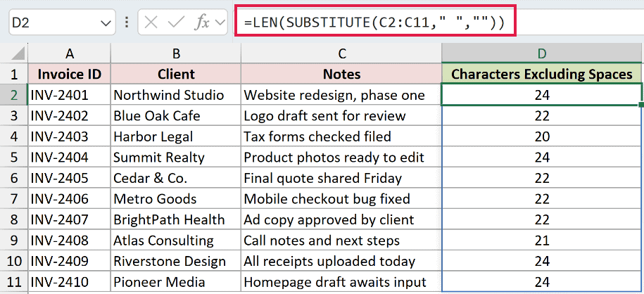Expand the dropdown arrow beside fx
The width and height of the screenshot is (644, 294).
point(220,23)
